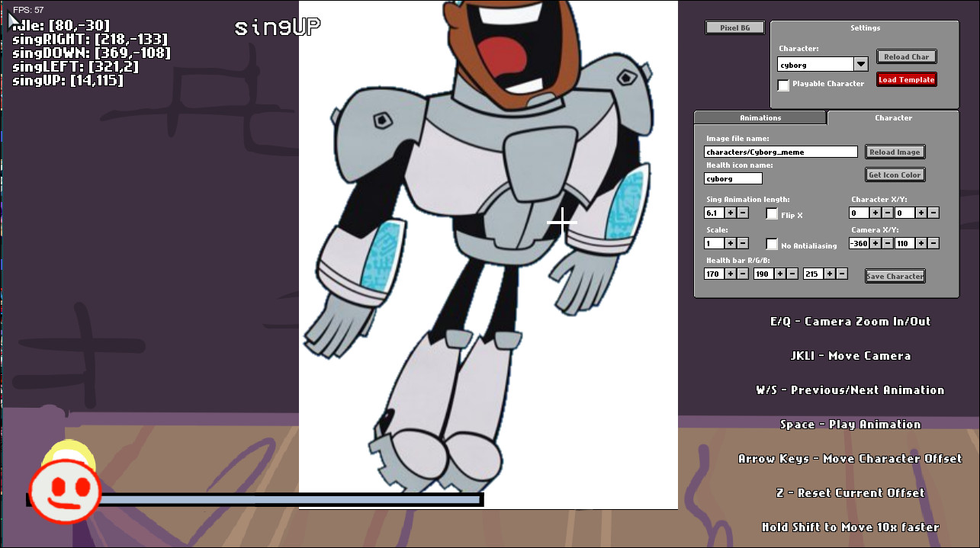Click the Sing Animation length value 6.1
The height and width of the screenshot is (548, 980).
714,213
